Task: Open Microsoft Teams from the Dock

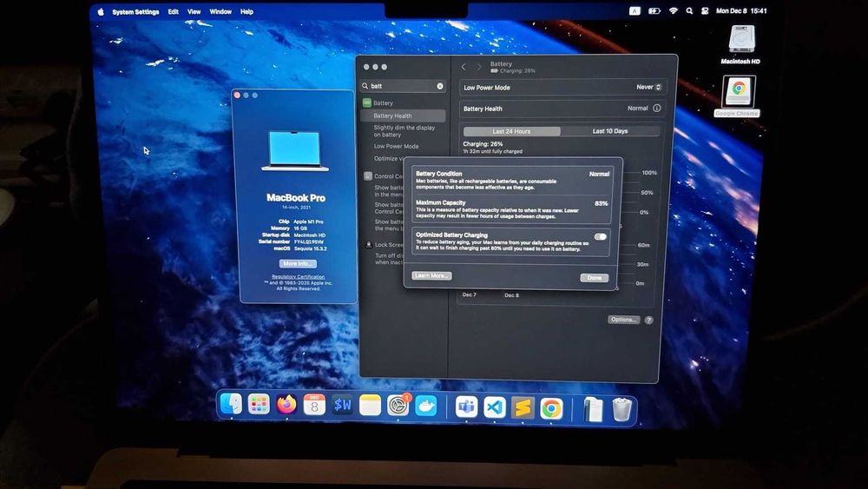Action: [467, 407]
